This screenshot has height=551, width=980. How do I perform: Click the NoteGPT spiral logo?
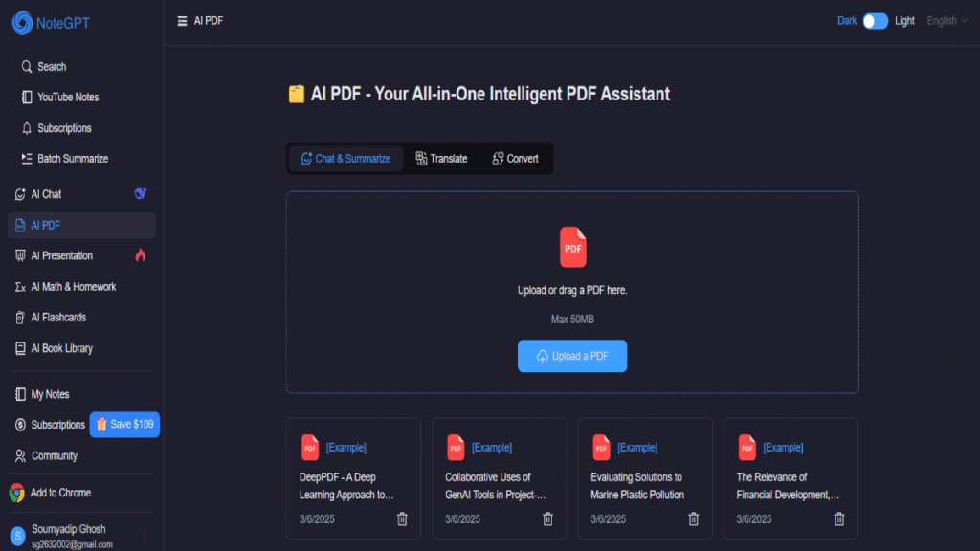(x=23, y=23)
